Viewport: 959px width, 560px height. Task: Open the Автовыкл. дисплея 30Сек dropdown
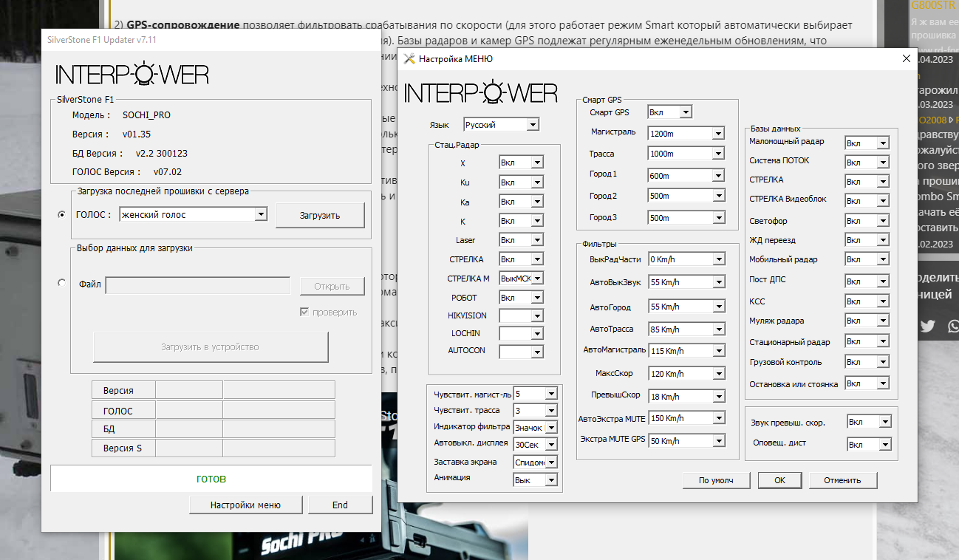point(550,444)
